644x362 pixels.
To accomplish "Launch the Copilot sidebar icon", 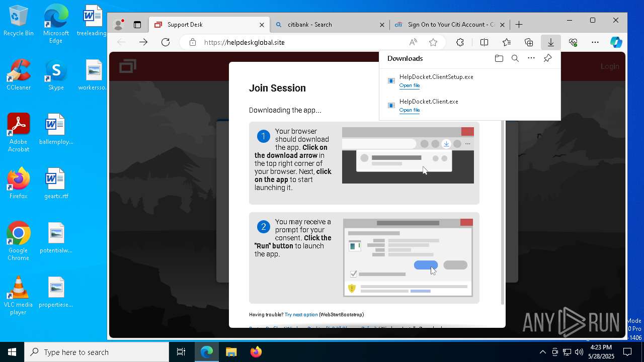I will pos(616,42).
